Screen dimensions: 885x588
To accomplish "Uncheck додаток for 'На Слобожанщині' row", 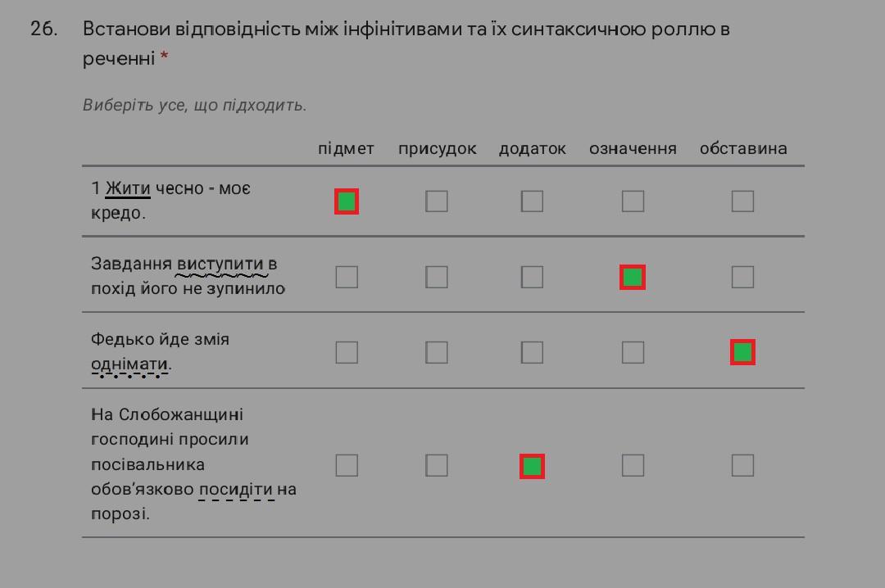I will tap(532, 466).
